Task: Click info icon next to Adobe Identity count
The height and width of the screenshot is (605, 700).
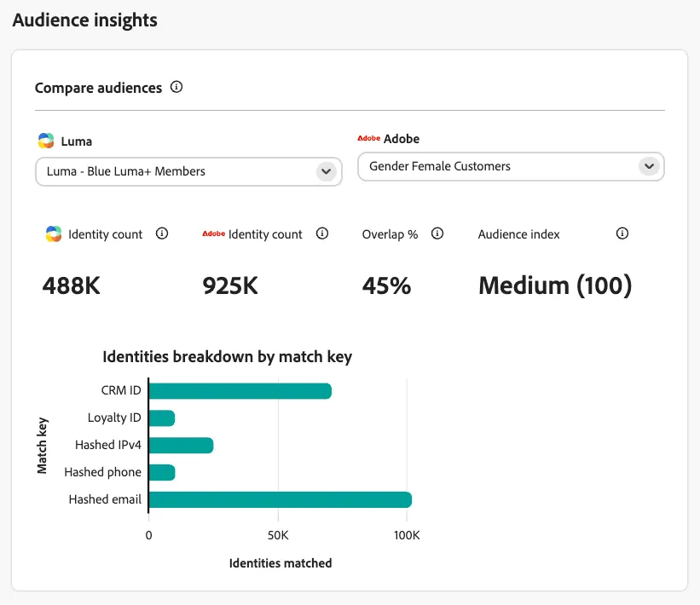Action: coord(322,233)
